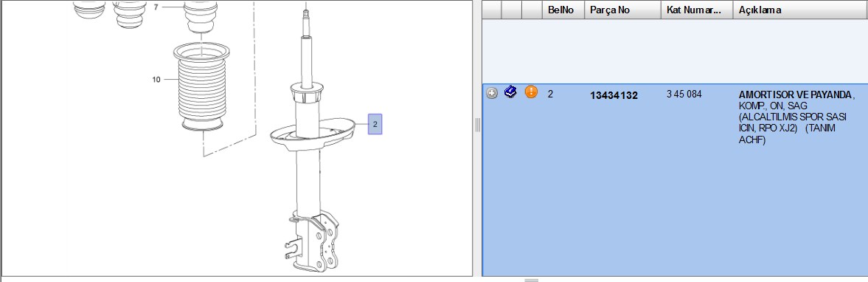The width and height of the screenshot is (868, 282).
Task: Select part number 13434132 cell
Action: [614, 95]
